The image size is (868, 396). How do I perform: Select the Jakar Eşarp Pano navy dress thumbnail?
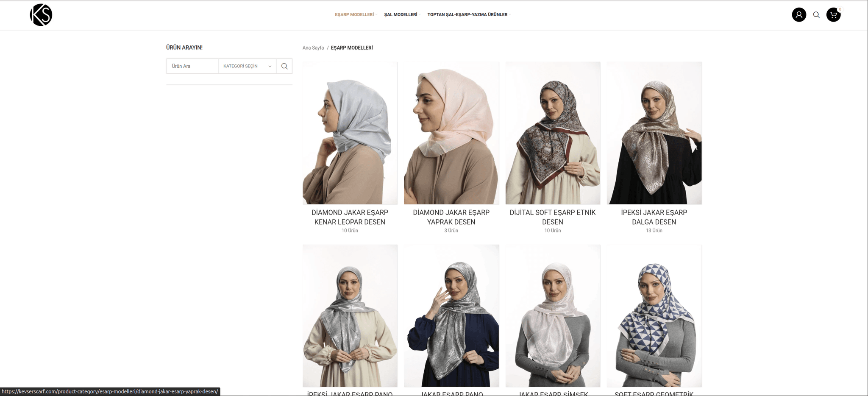(x=451, y=315)
